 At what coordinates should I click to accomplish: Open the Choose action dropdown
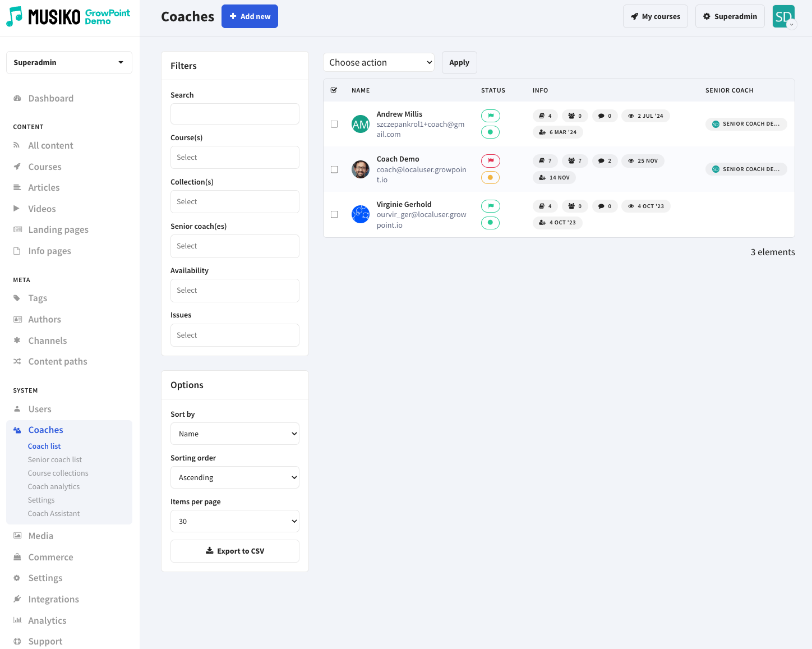(x=379, y=62)
